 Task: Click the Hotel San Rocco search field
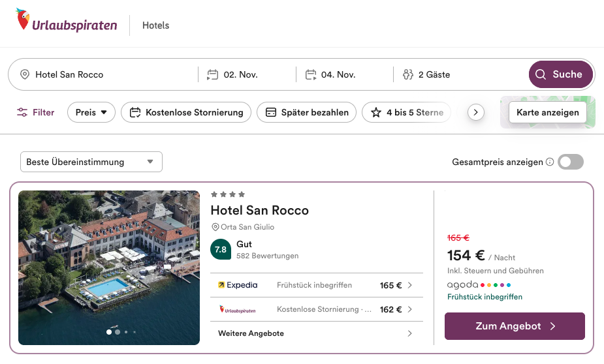point(111,74)
